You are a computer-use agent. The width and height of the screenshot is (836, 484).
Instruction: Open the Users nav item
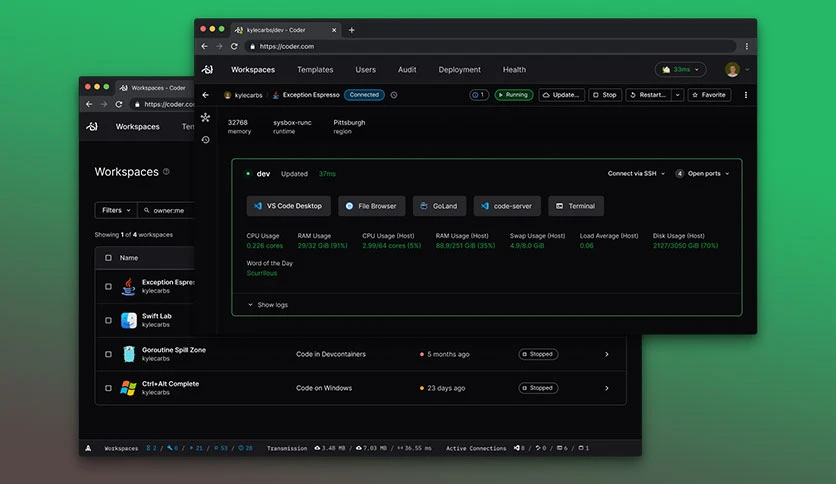(365, 69)
